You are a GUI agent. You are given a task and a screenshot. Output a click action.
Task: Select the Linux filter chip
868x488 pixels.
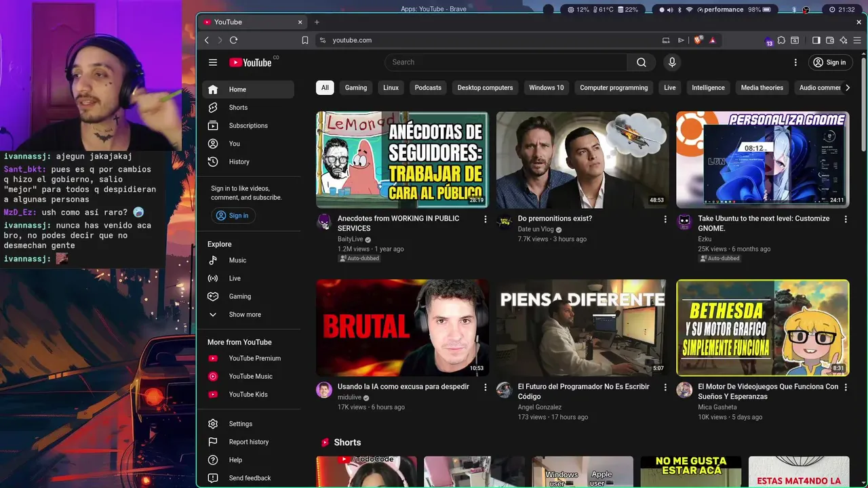tap(391, 87)
